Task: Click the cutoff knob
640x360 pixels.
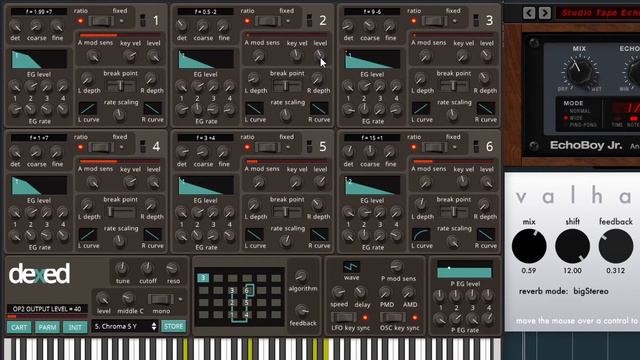Action: click(147, 268)
